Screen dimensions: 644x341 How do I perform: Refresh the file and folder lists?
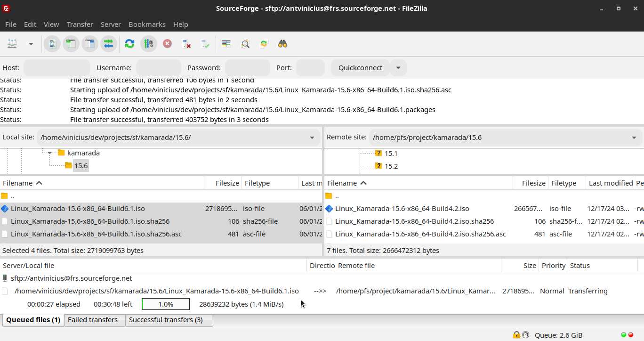pyautogui.click(x=129, y=44)
